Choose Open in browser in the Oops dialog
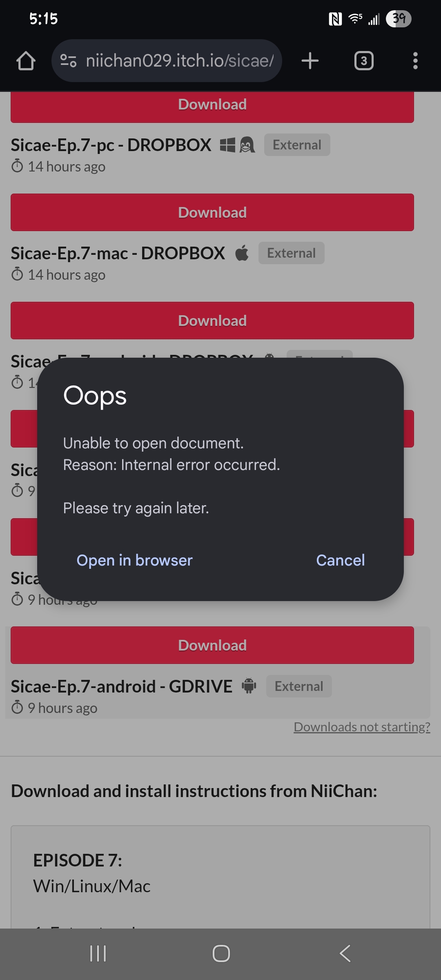Viewport: 441px width, 980px height. click(134, 560)
